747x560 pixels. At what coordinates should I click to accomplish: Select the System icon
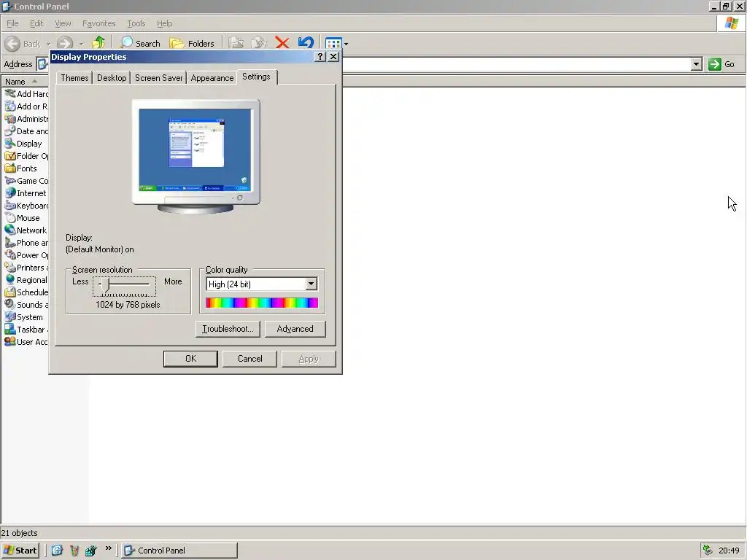[10, 316]
